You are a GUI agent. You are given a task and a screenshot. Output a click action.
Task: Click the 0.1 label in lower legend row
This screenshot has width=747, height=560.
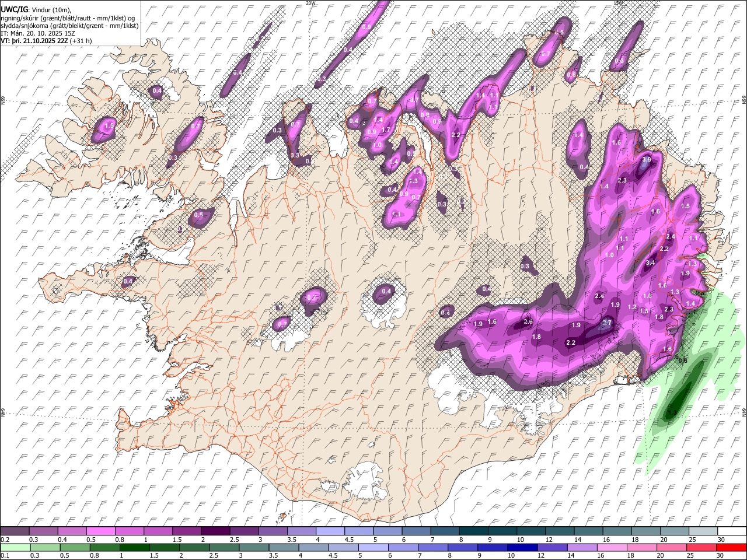tap(5, 555)
